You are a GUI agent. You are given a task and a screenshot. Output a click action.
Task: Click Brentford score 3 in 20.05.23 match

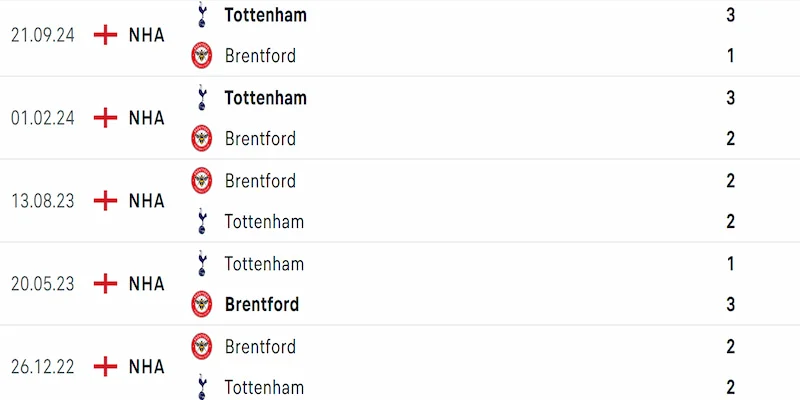coord(731,304)
